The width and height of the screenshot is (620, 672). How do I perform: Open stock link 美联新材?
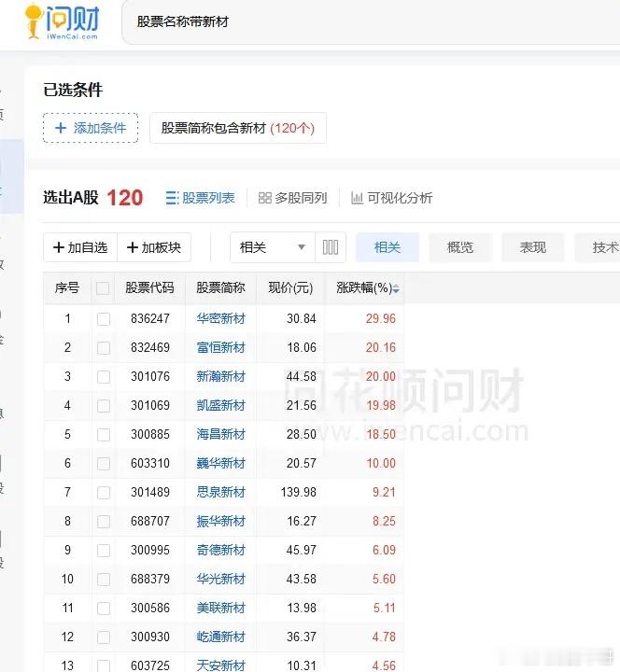(x=220, y=608)
